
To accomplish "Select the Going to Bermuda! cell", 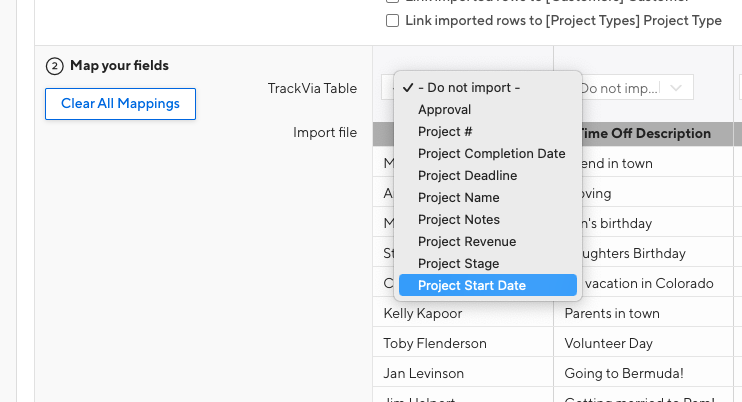I will point(622,373).
